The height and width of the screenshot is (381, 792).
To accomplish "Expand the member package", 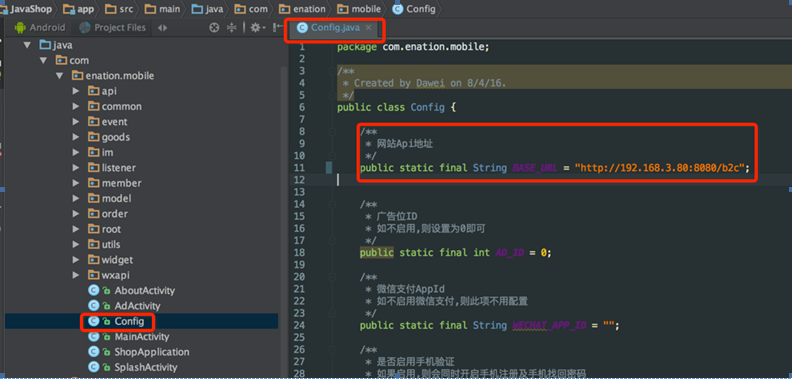I will (x=76, y=183).
